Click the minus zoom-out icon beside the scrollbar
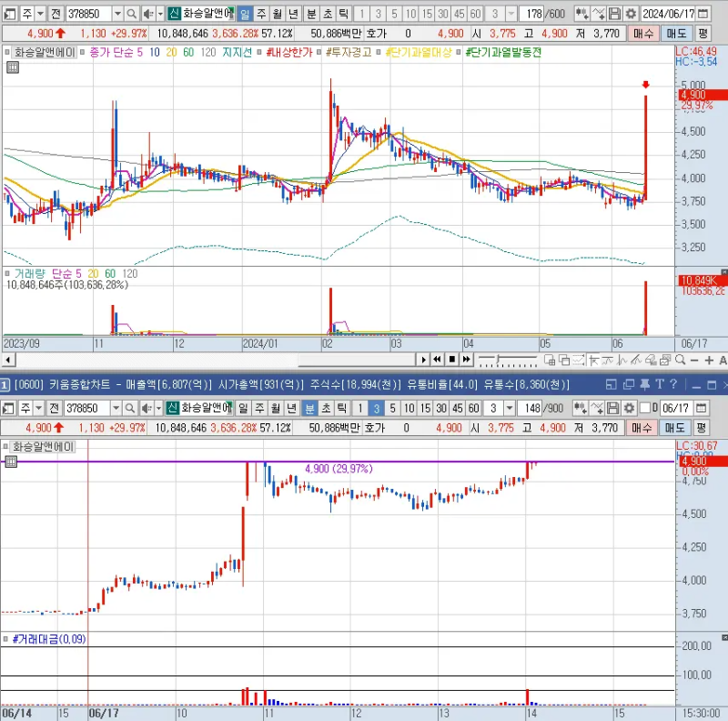Image resolution: width=728 pixels, height=721 pixels. click(694, 360)
